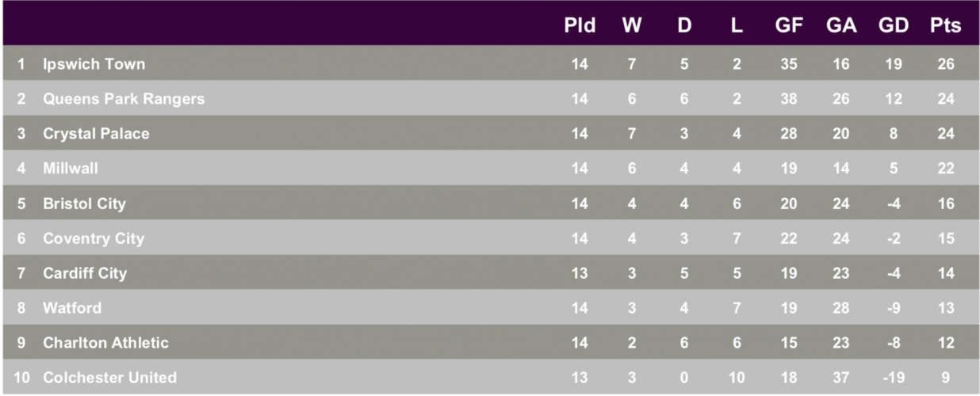Image resolution: width=980 pixels, height=396 pixels.
Task: Select Colchester United's -19 goal difference
Action: point(894,378)
